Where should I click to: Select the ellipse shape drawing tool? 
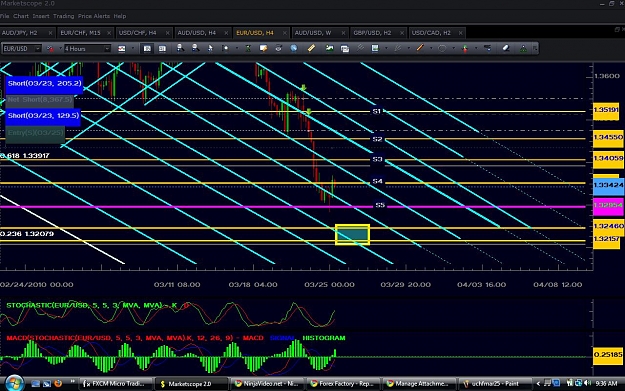coord(442,48)
